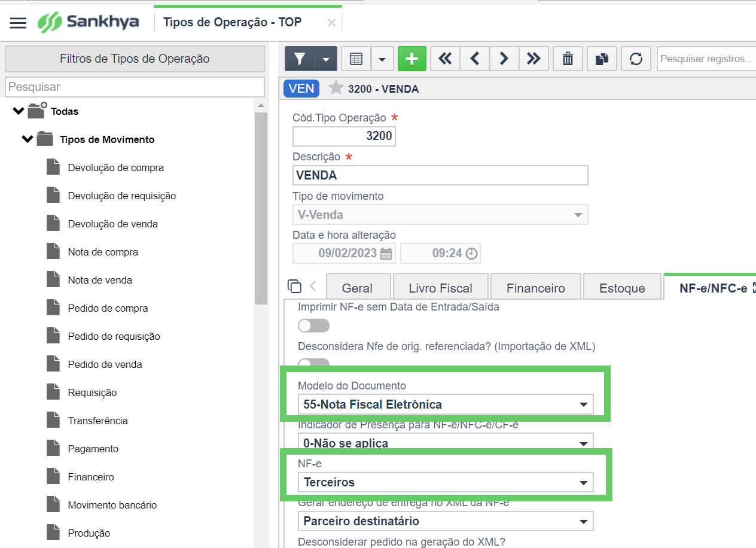Refresh the record with reload icon
This screenshot has height=548, width=756.
636,59
